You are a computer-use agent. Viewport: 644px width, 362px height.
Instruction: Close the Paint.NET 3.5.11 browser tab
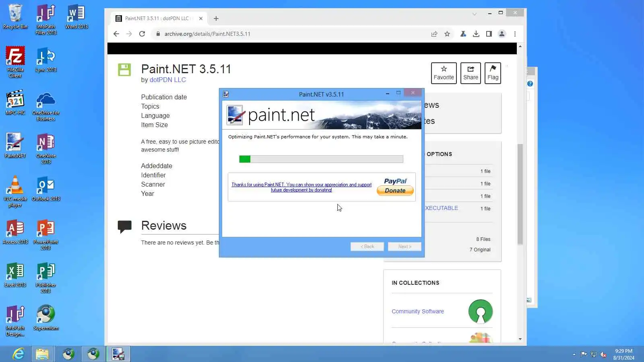point(201,19)
